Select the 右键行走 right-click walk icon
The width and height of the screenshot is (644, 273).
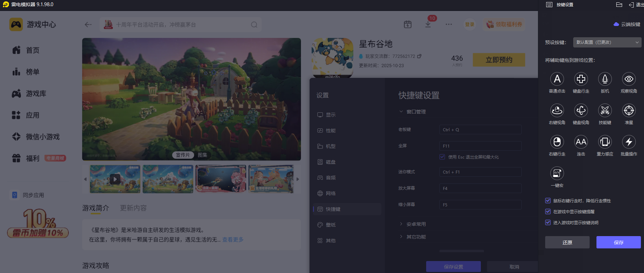pyautogui.click(x=557, y=142)
